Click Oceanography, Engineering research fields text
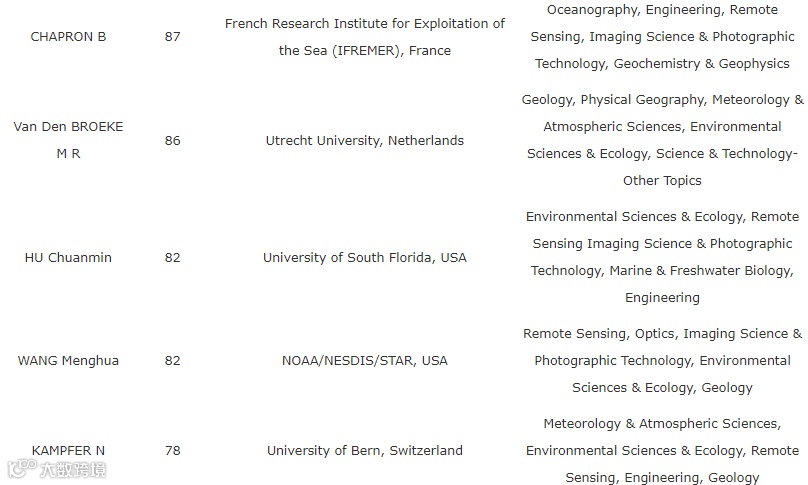This screenshot has height=485, width=808. 662,37
